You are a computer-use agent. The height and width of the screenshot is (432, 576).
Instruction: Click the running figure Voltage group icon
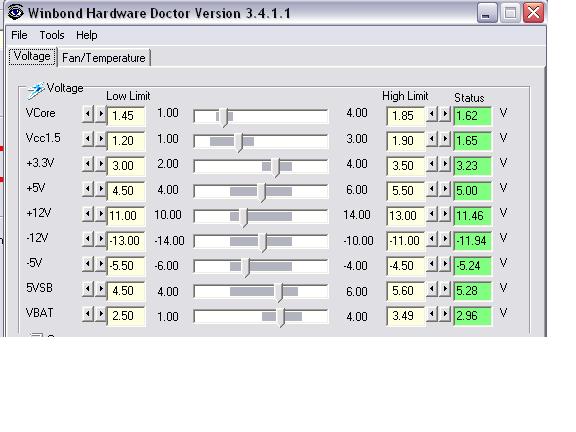point(36,90)
